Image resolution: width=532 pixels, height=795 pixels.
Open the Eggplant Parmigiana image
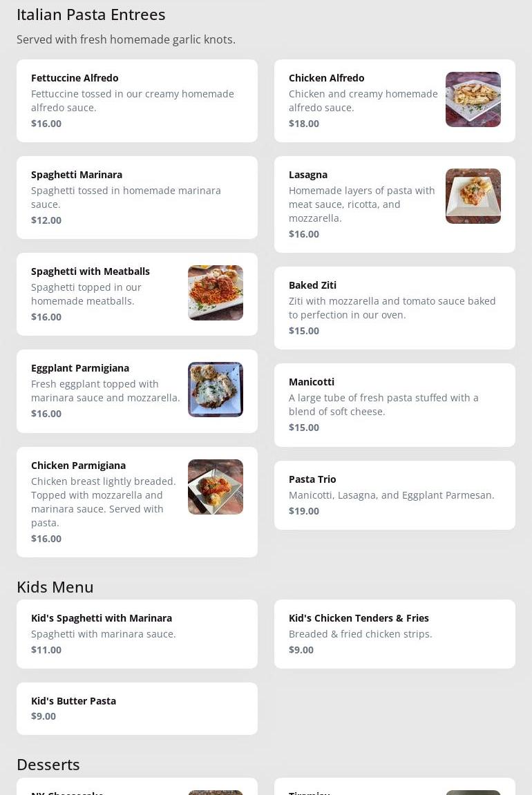pyautogui.click(x=216, y=390)
